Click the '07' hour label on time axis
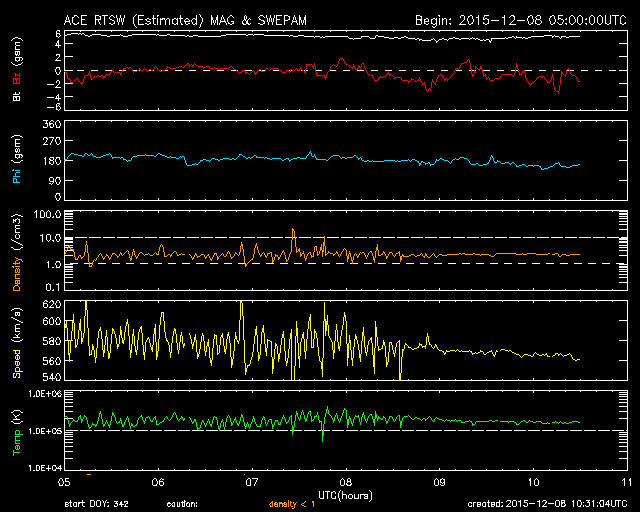Viewport: 640px width, 512px height. pos(252,483)
